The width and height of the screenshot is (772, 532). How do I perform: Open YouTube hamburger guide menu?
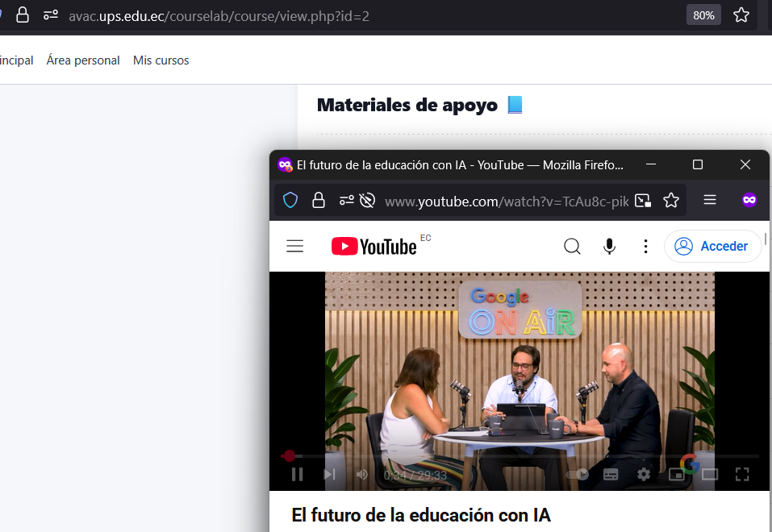point(295,247)
